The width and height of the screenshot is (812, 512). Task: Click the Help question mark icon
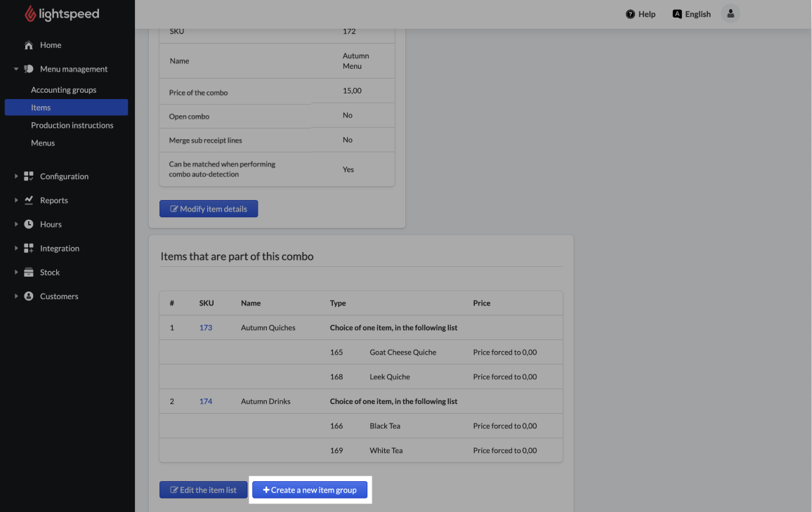click(630, 14)
